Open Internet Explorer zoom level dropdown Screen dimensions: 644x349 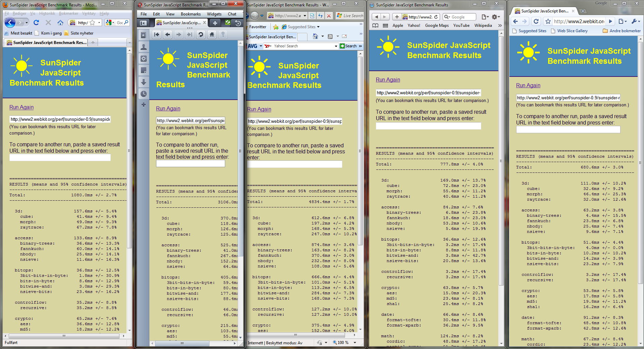[x=355, y=343]
